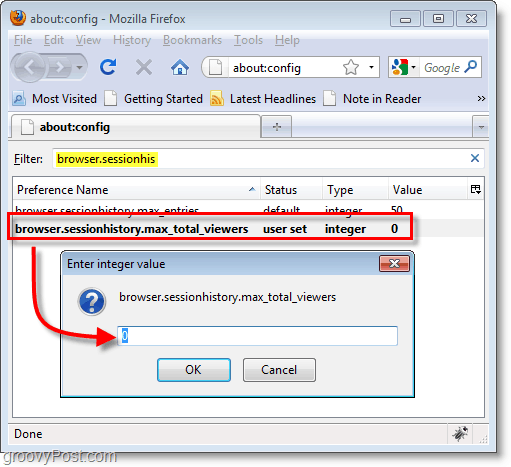This screenshot has height=467, width=511.
Task: Click the Firefox logo in title bar
Action: (18, 18)
